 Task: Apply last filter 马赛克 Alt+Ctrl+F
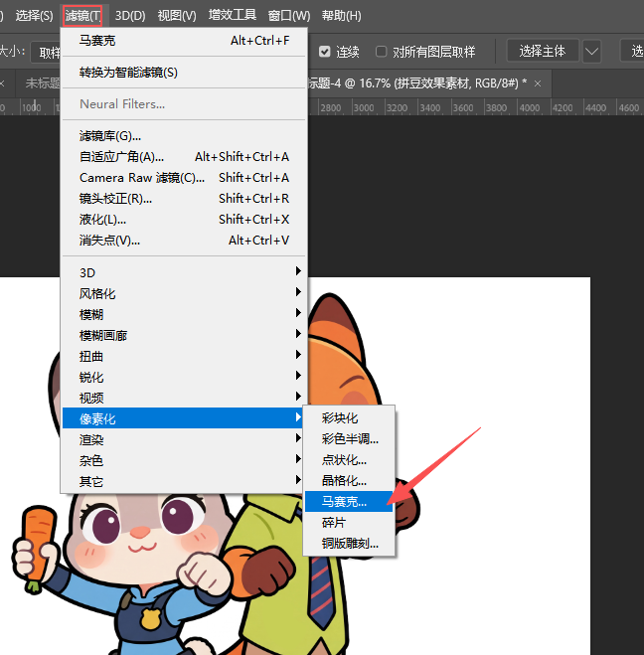tap(184, 41)
